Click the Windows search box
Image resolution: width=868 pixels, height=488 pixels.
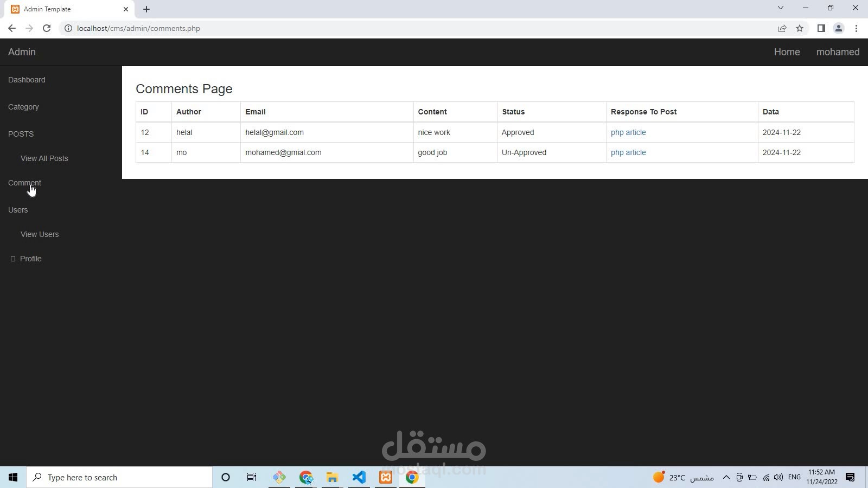coord(119,477)
